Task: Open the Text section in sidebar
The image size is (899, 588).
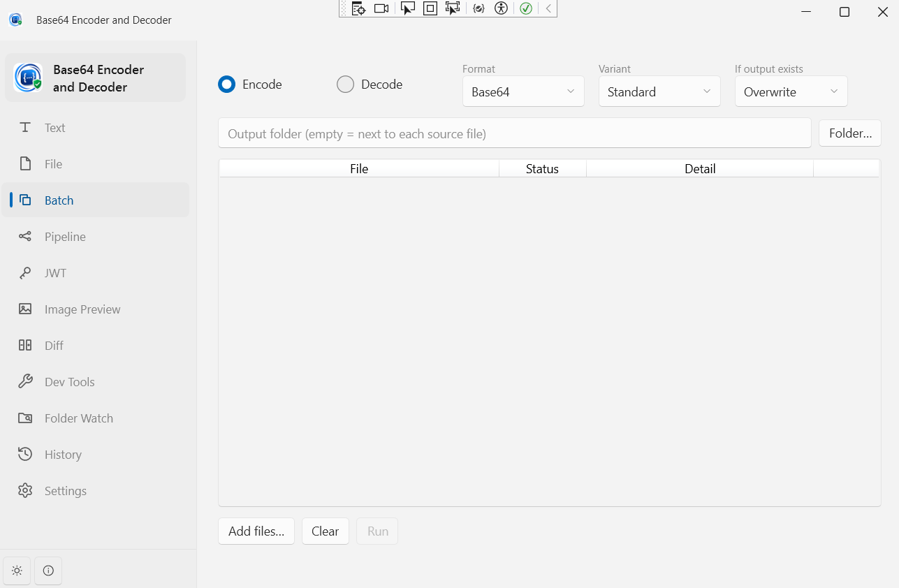Action: point(95,128)
